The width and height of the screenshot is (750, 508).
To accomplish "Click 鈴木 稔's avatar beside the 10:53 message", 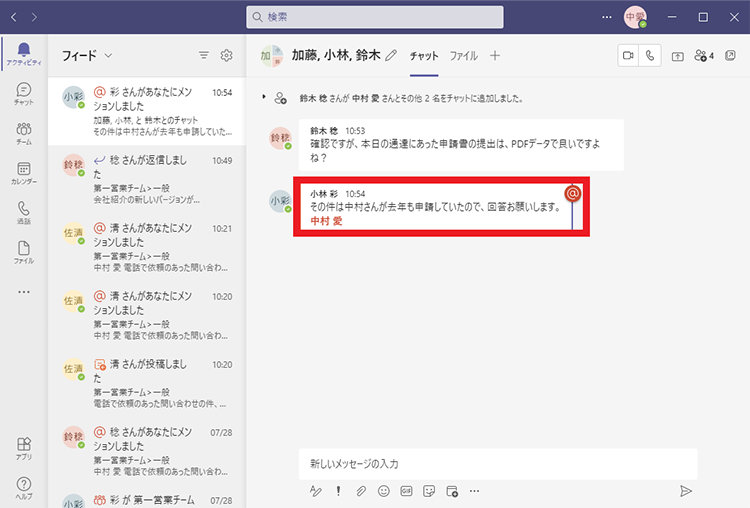I will tap(280, 138).
